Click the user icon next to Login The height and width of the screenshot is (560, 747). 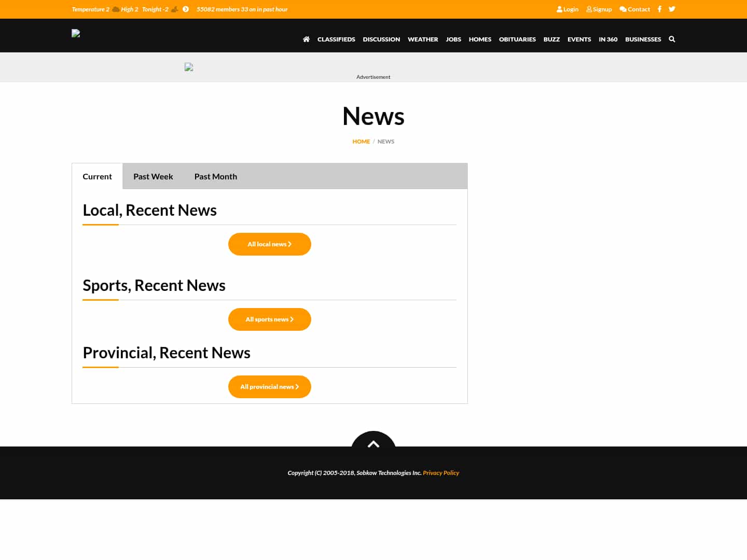click(559, 9)
